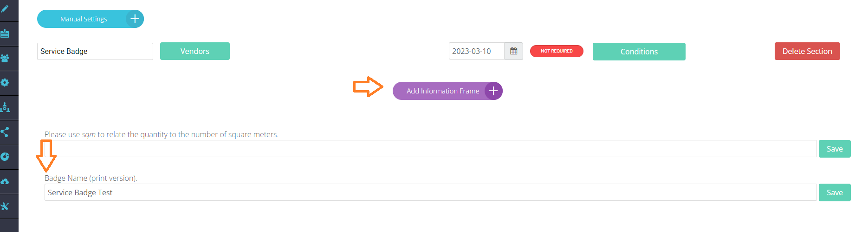868x232 pixels.
Task: Open the organization hierarchy sidebar icon
Action: (x=5, y=107)
